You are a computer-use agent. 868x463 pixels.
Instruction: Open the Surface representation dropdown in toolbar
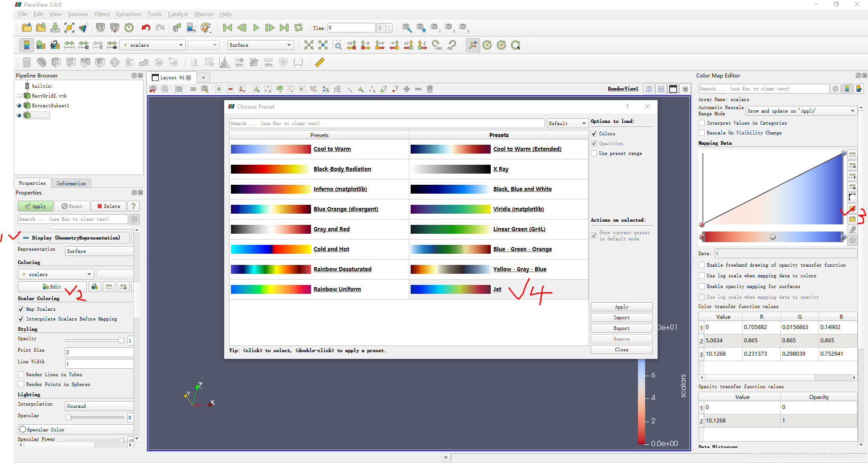coord(261,45)
